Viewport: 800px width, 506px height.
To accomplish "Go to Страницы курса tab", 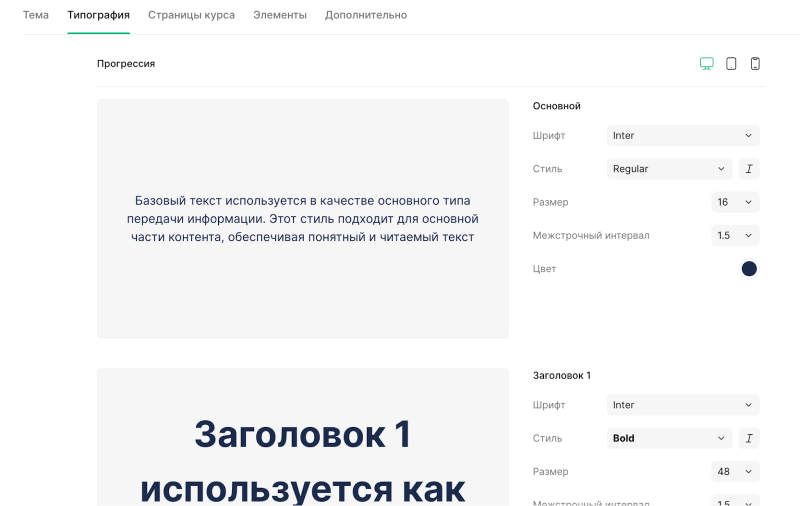I will pos(191,16).
